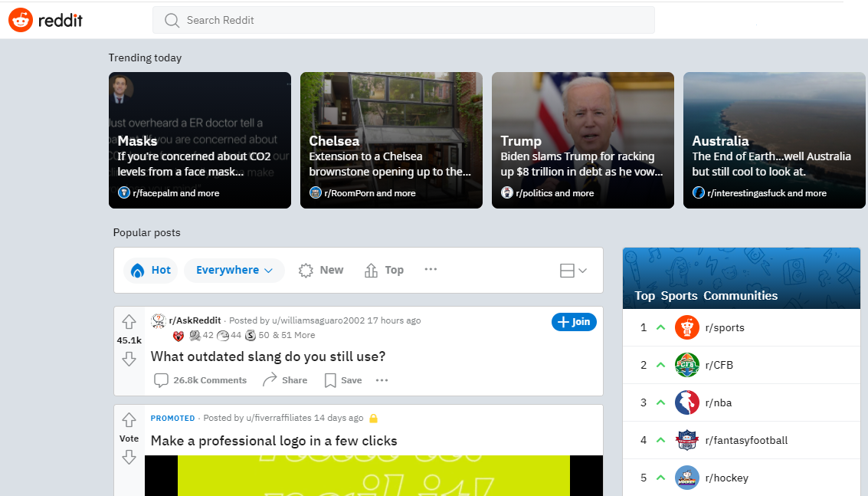Click the r/hockey community icon
868x496 pixels.
tap(687, 478)
